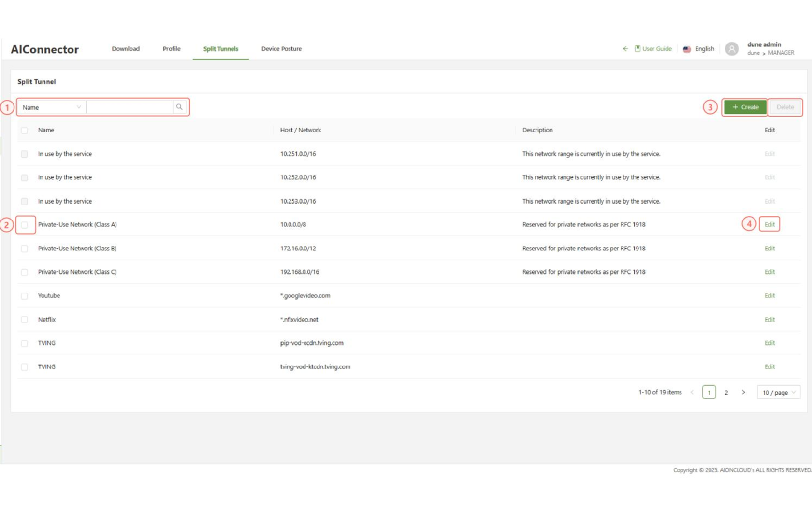The image size is (812, 513).
Task: Expand the 10 / page size dropdown
Action: pos(778,393)
